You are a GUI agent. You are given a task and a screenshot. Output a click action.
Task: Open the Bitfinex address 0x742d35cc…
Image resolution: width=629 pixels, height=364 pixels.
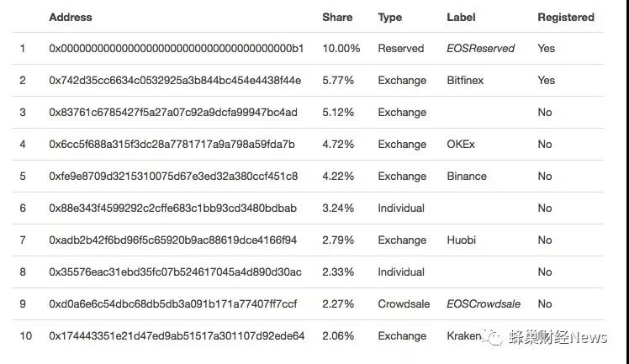click(x=175, y=81)
